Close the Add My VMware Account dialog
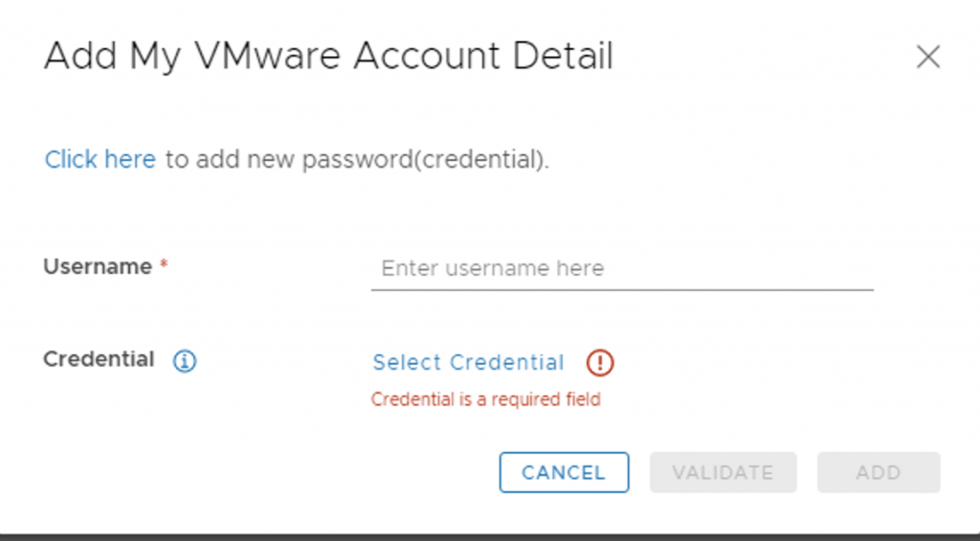Image resolution: width=980 pixels, height=541 pixels. pyautogui.click(x=927, y=57)
